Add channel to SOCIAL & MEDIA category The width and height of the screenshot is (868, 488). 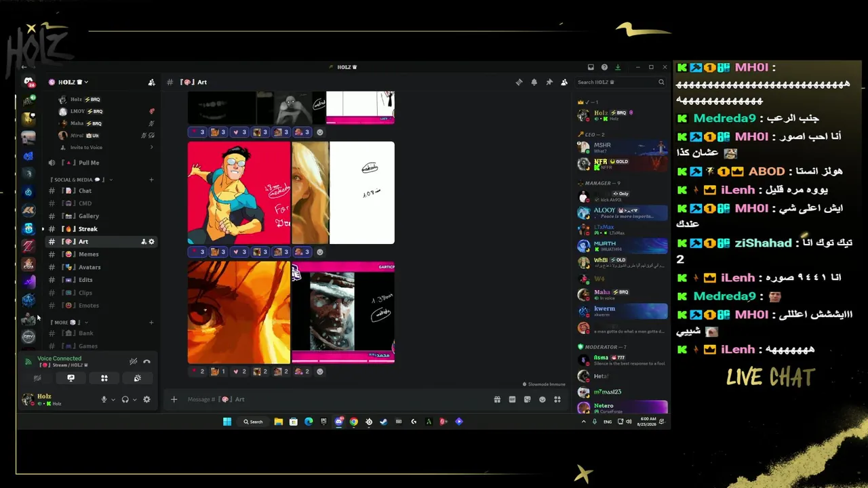(x=151, y=180)
